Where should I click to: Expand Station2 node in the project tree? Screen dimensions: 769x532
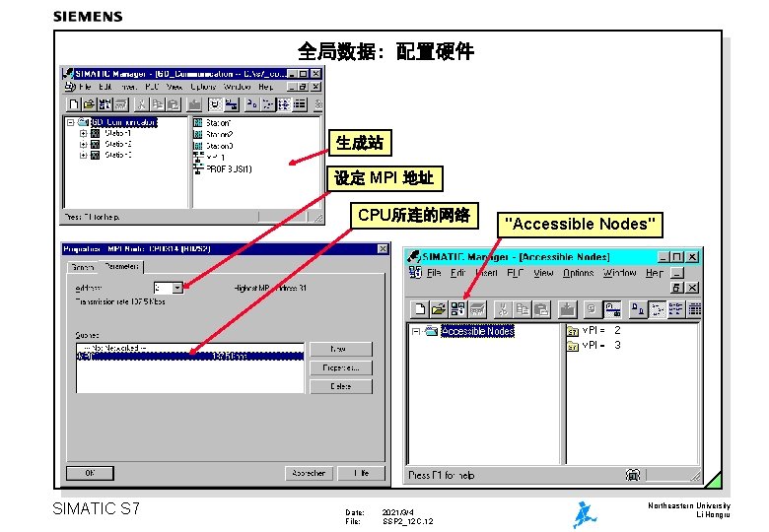[84, 144]
